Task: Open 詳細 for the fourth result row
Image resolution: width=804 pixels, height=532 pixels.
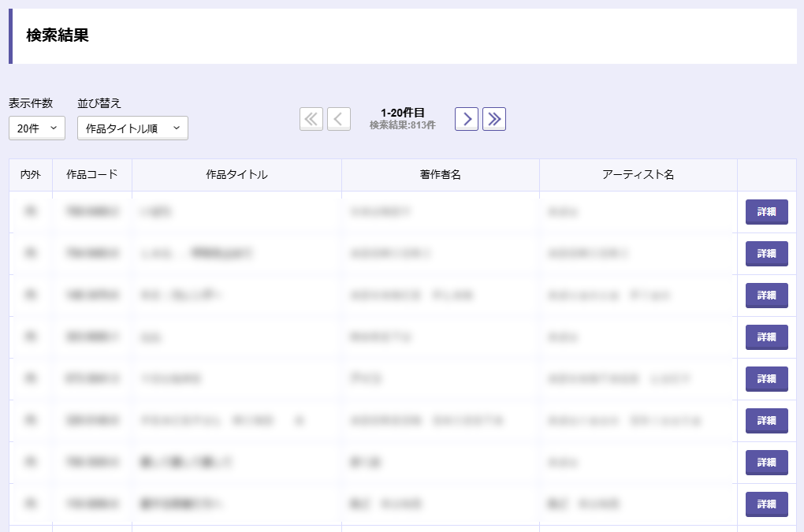Action: (767, 337)
